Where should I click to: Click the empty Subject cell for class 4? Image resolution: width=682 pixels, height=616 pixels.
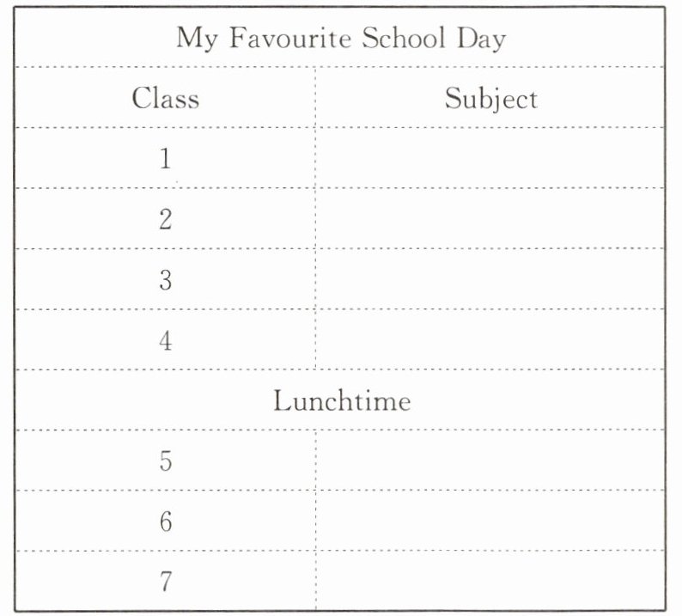(x=490, y=341)
